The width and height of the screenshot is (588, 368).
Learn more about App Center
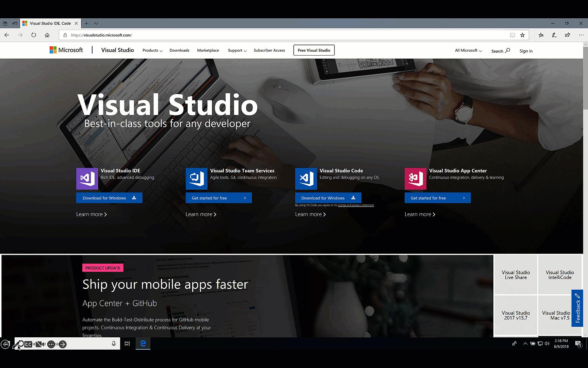[420, 214]
